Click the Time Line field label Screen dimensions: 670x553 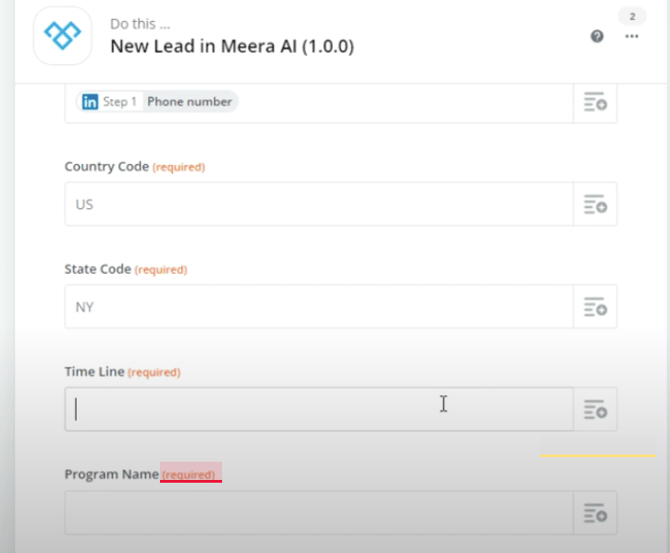click(94, 371)
